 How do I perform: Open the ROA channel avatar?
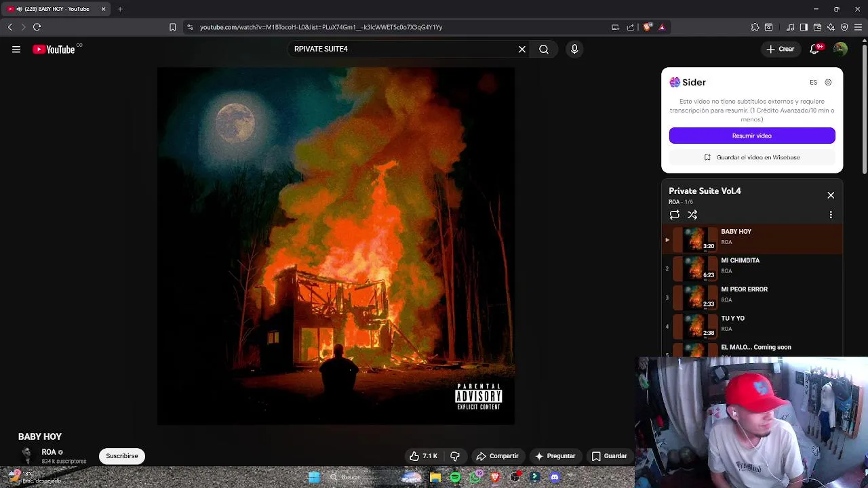coord(26,455)
